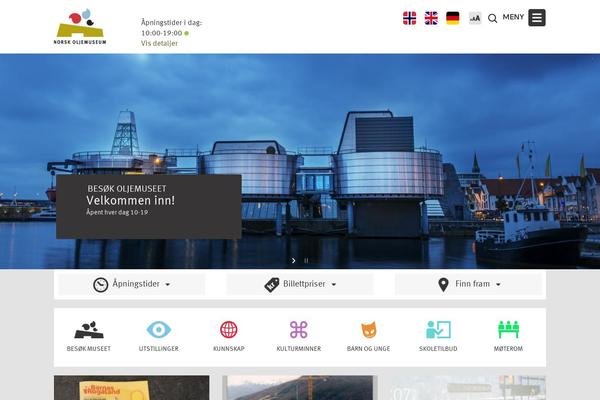This screenshot has height=400, width=600.
Task: Open the yellow booklet article thumbnail
Action: click(132, 388)
